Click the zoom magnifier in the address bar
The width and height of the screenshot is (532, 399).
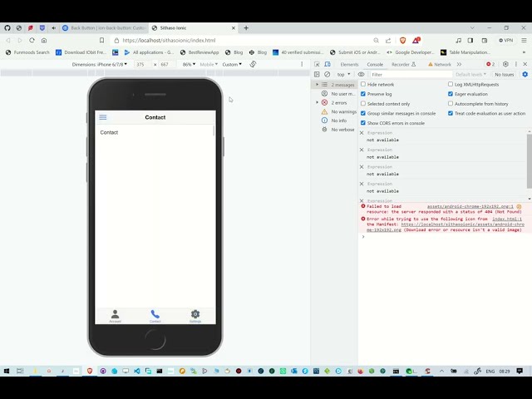pos(376,41)
